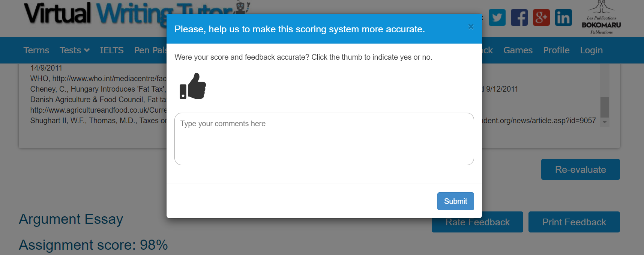Viewport: 644px width, 255px height.
Task: Open the IELTS menu item
Action: tap(111, 50)
